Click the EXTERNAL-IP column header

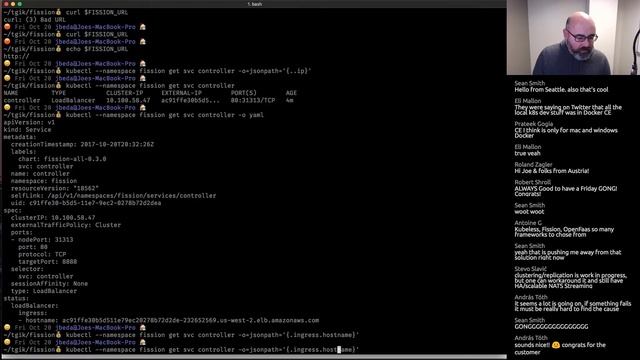pyautogui.click(x=181, y=93)
